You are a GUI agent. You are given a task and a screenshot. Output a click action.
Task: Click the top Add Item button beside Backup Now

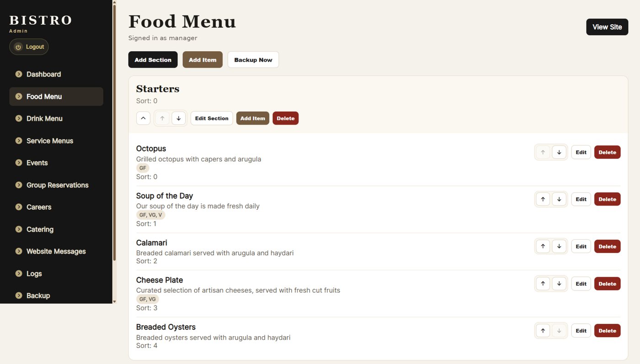[x=203, y=60]
